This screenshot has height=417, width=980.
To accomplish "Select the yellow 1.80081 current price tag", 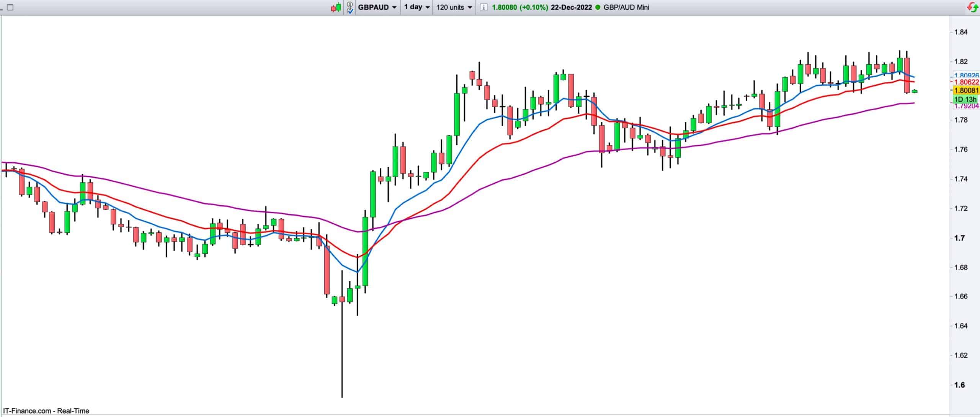I will pyautogui.click(x=966, y=90).
